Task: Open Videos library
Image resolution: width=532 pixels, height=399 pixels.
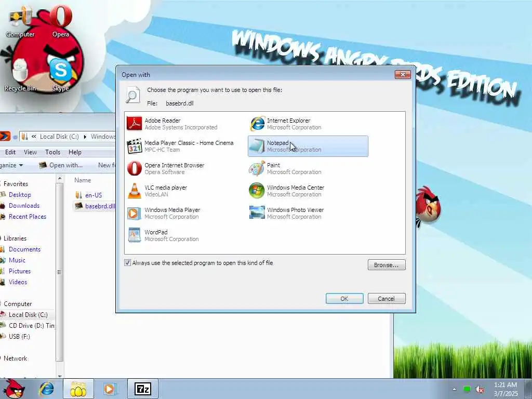Action: pyautogui.click(x=18, y=282)
